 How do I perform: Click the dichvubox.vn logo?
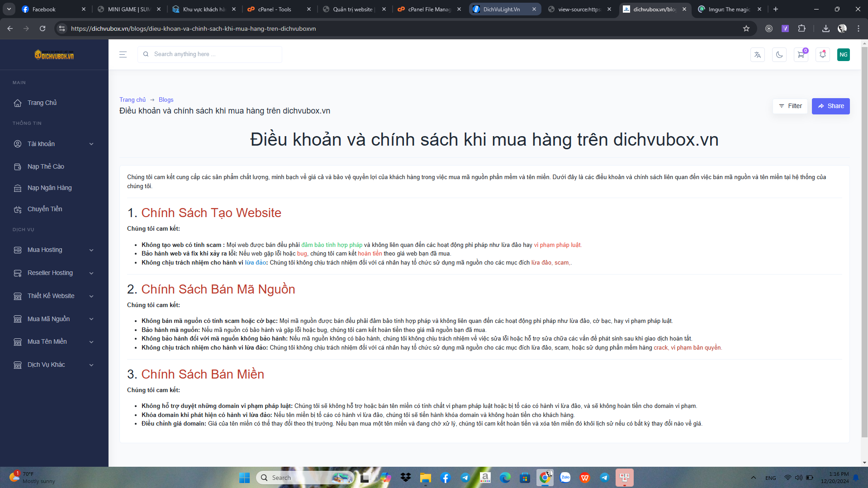coord(54,55)
